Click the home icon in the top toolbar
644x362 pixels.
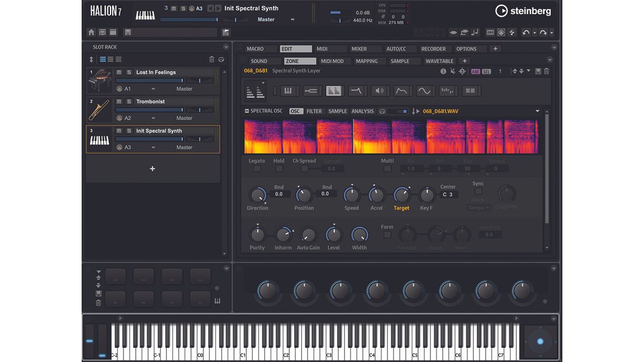pyautogui.click(x=91, y=33)
